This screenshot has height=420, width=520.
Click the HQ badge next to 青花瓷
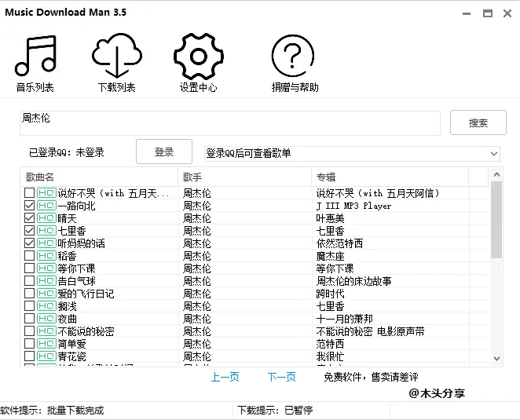[x=46, y=356]
